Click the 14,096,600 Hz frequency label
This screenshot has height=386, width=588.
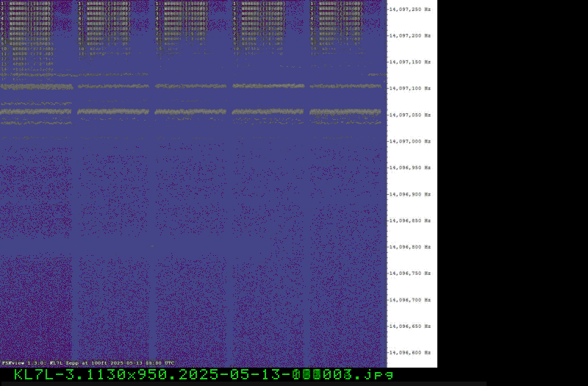[410, 353]
